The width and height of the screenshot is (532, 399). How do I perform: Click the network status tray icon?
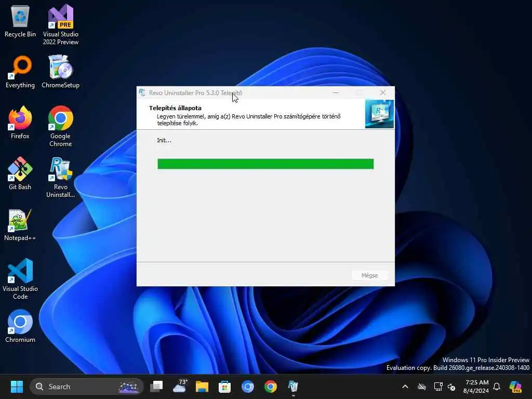click(438, 387)
